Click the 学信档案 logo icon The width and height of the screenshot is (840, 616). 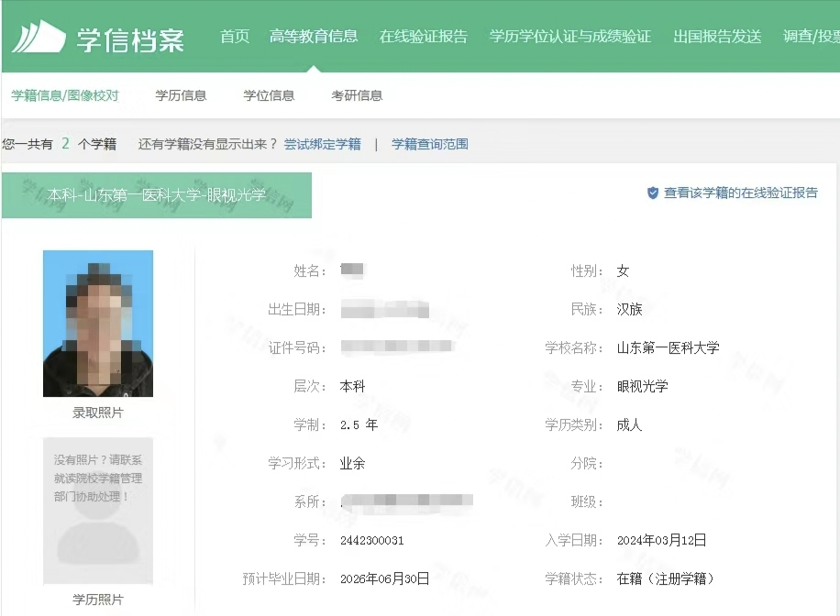[x=39, y=37]
